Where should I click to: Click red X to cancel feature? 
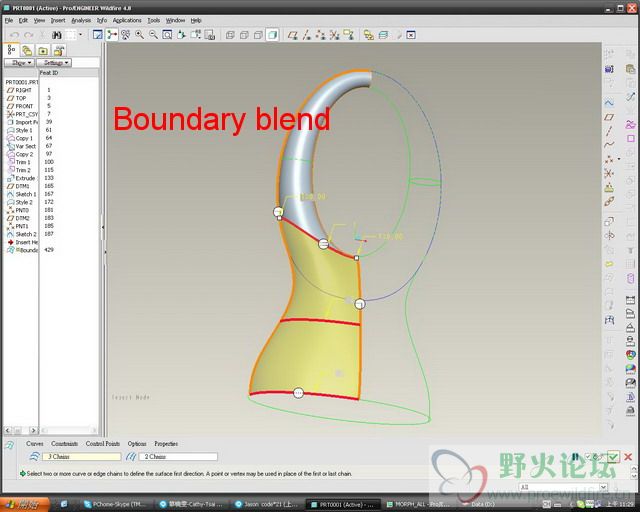coord(629,456)
